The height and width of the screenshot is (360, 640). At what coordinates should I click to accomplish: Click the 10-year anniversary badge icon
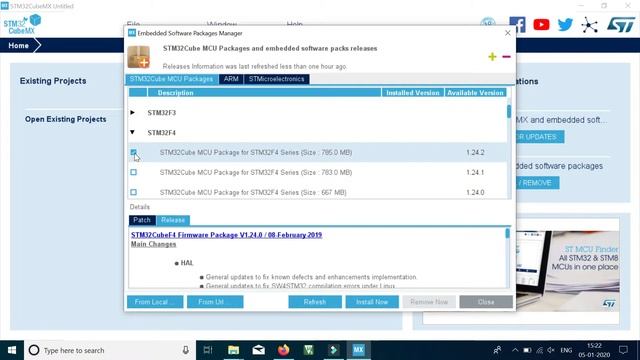488,24
